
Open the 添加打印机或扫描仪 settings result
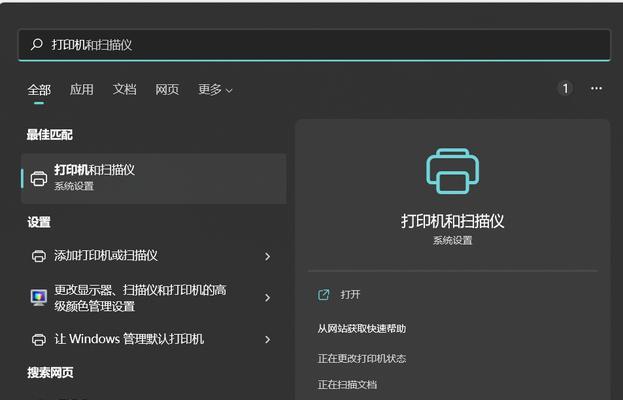(x=154, y=256)
